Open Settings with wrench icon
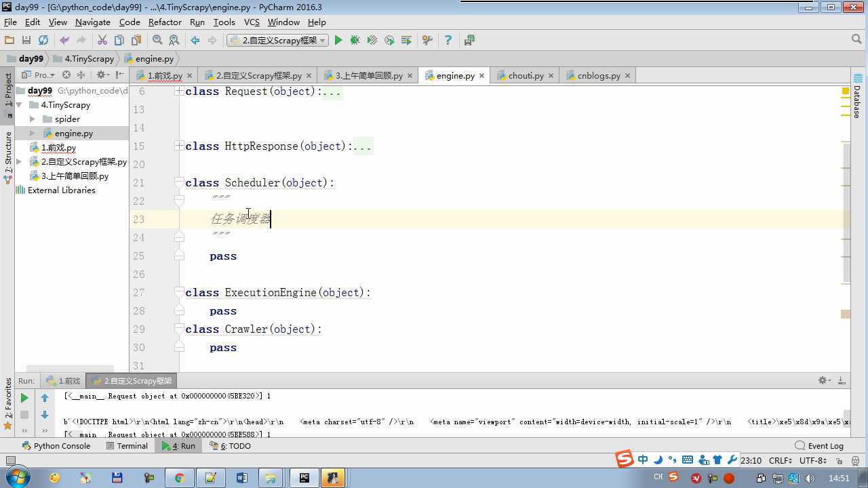Viewport: 868px width, 488px height. pyautogui.click(x=427, y=41)
